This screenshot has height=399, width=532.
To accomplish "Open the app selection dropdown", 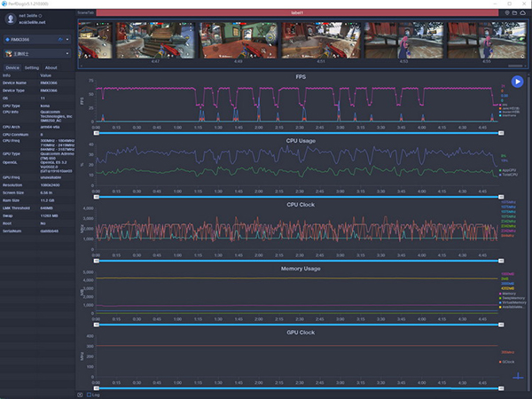I will (x=66, y=53).
